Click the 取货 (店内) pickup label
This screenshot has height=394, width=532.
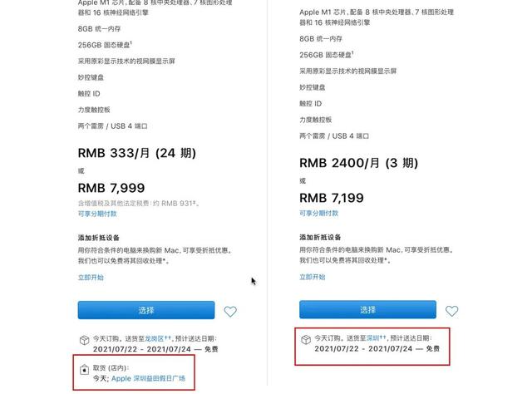[111, 368]
